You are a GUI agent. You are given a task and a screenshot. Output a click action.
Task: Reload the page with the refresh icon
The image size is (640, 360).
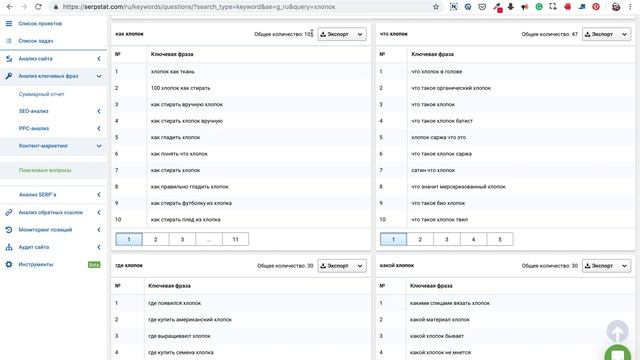pos(38,7)
